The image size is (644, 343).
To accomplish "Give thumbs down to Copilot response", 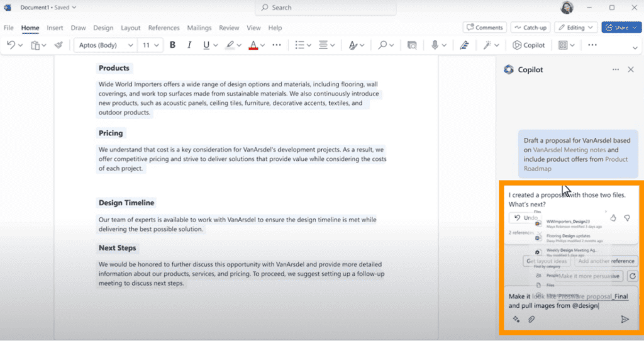I will 627,218.
